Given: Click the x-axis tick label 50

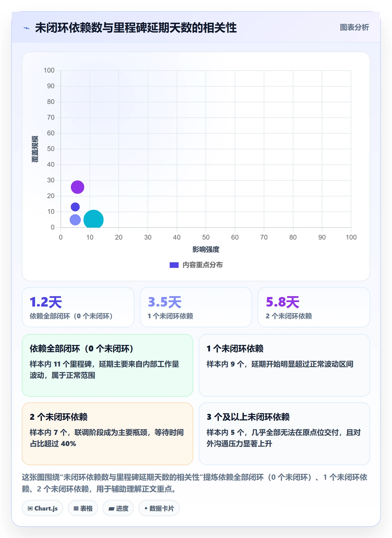Looking at the screenshot, I should [206, 237].
